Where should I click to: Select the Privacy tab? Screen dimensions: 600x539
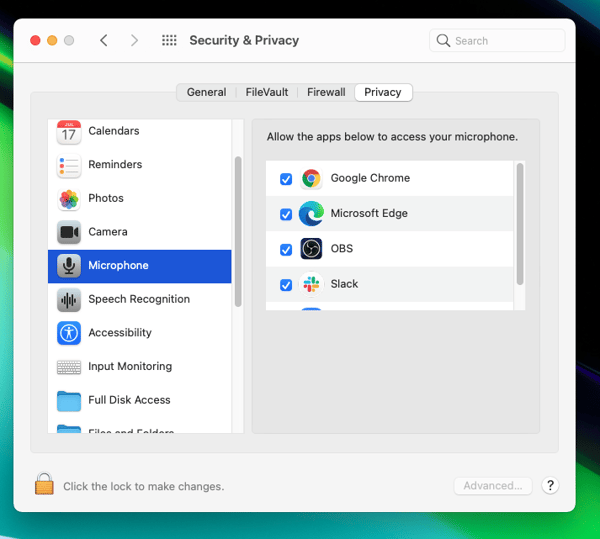coord(383,92)
